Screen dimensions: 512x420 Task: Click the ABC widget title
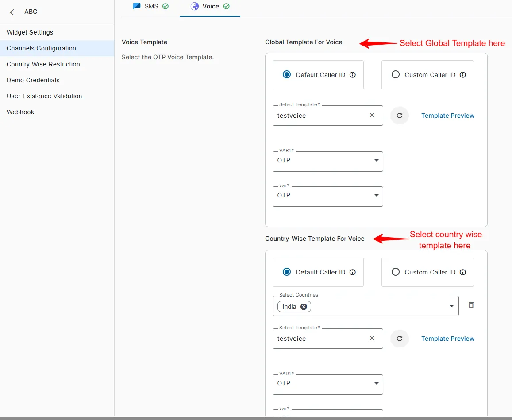pyautogui.click(x=31, y=12)
